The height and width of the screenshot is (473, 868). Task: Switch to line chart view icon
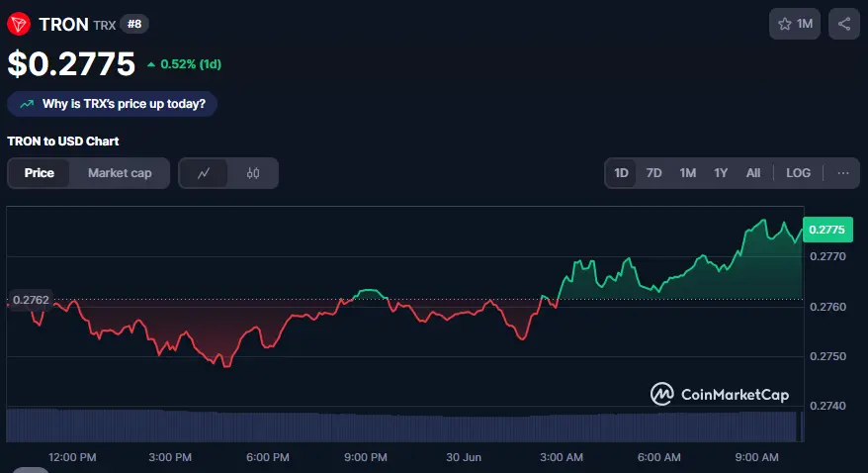tap(204, 173)
